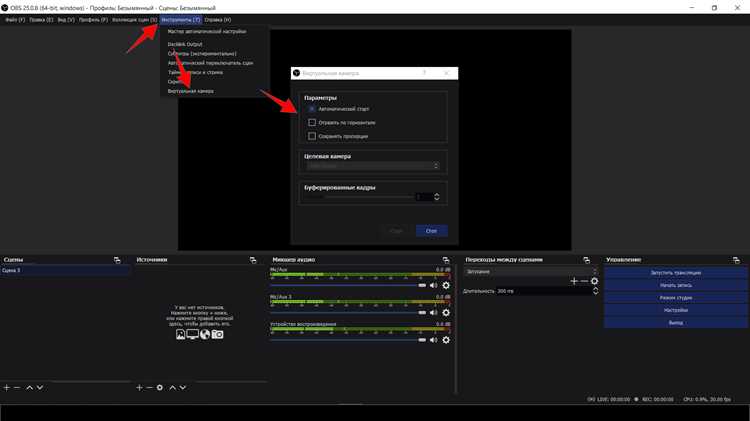Undock the Переходы между сценами panel float icon
This screenshot has height=421, width=750.
pyautogui.click(x=586, y=260)
